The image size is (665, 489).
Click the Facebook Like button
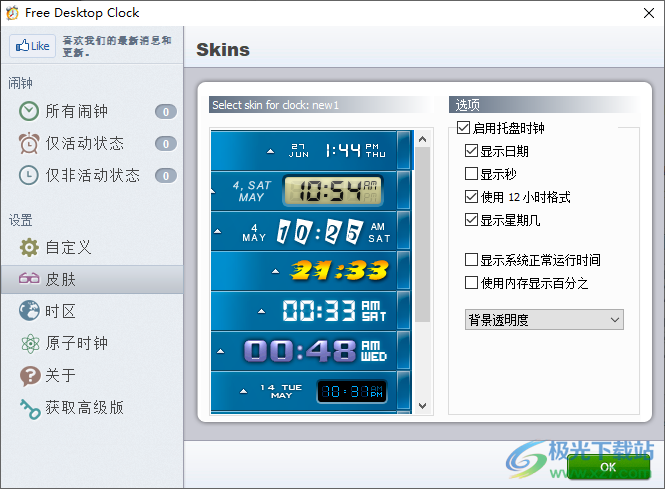click(x=33, y=46)
